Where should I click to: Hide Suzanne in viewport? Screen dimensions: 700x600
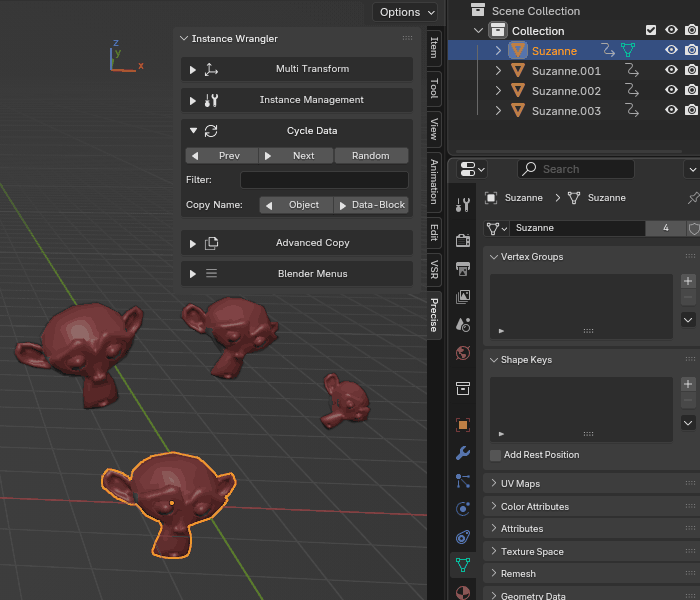click(671, 50)
